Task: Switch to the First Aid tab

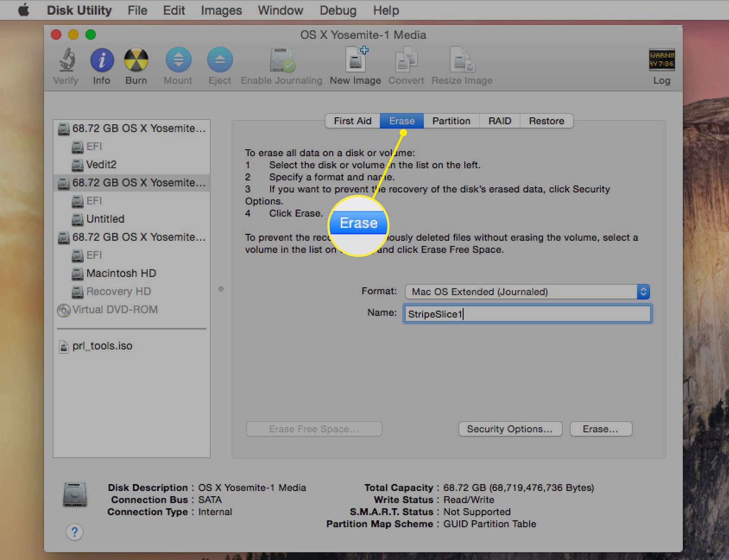Action: [x=353, y=121]
